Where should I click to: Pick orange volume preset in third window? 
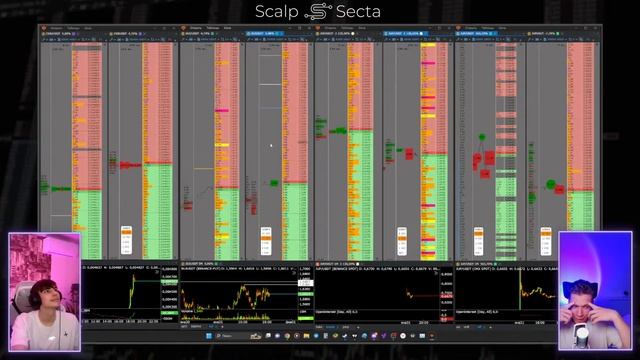402,238
